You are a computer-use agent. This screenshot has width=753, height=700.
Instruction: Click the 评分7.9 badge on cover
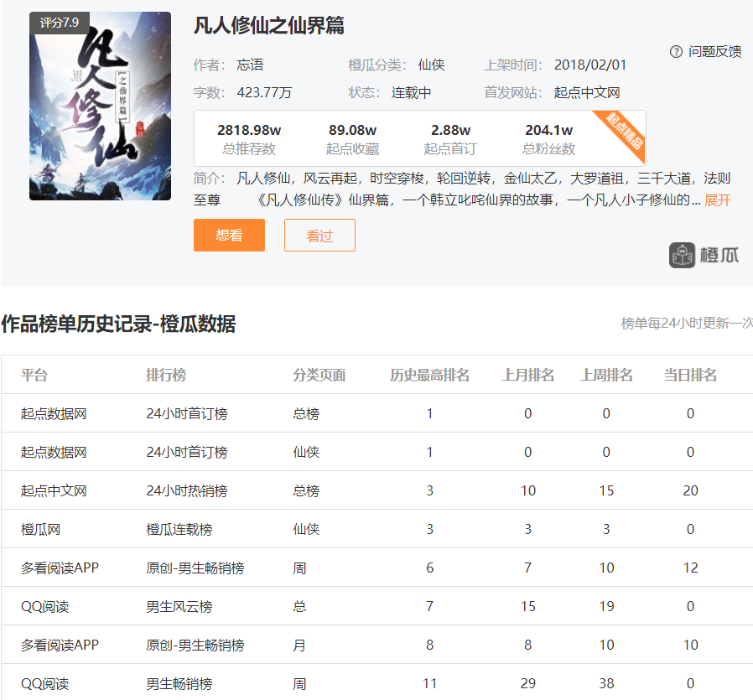pyautogui.click(x=59, y=23)
